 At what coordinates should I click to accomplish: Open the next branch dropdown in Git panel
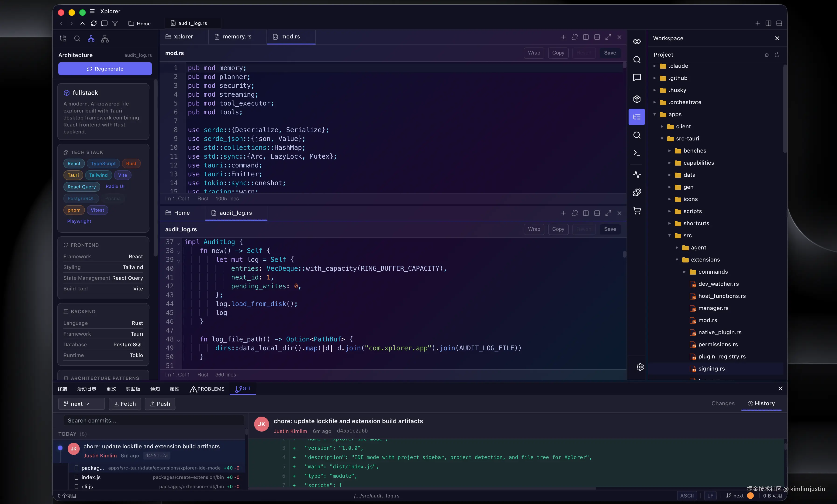(81, 404)
